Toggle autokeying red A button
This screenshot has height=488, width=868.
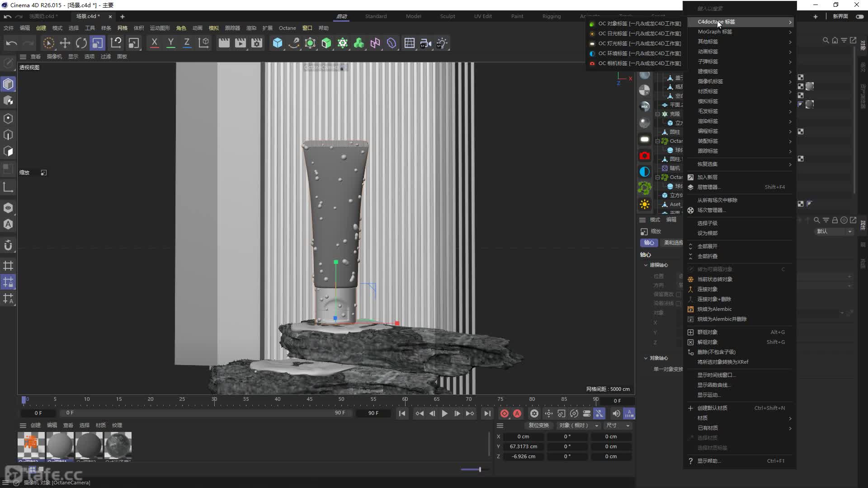tap(517, 413)
